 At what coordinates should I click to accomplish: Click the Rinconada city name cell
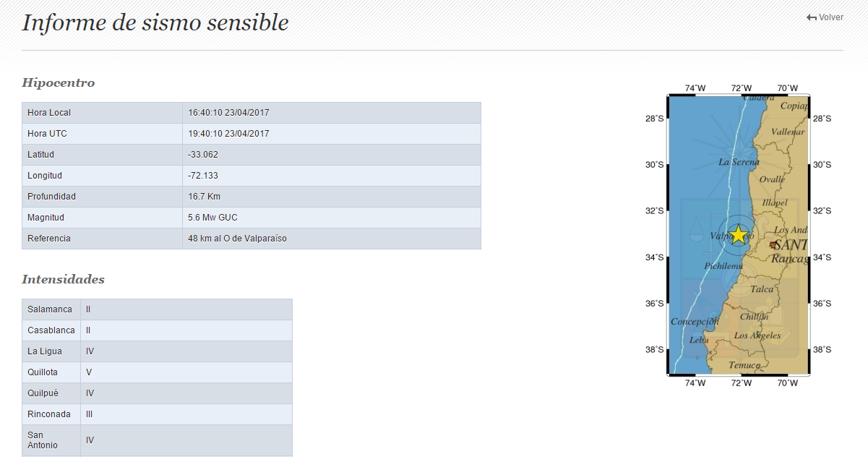[x=49, y=414]
